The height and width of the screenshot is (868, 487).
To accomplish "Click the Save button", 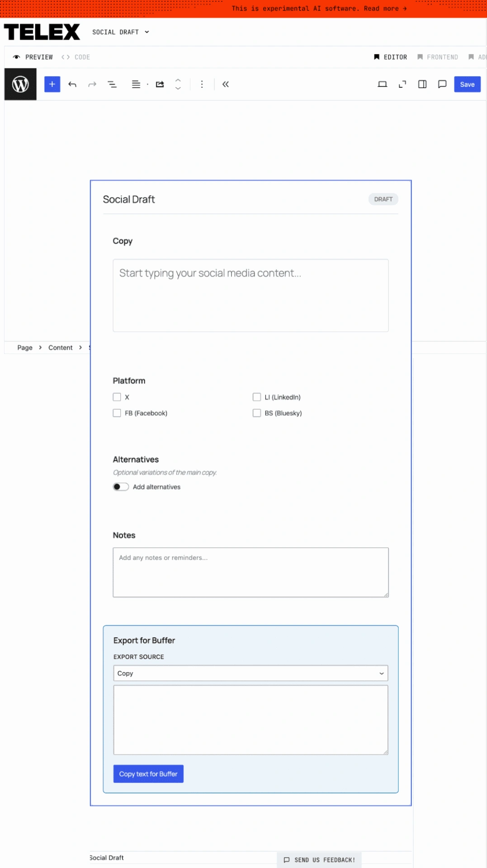I will click(467, 84).
